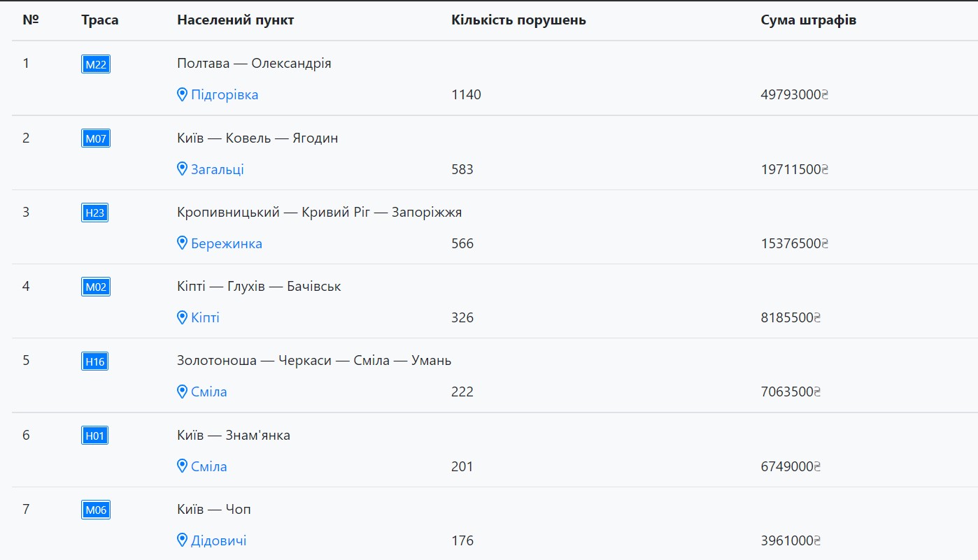Click the Населений пункт column header
This screenshot has width=978, height=560.
tap(235, 20)
